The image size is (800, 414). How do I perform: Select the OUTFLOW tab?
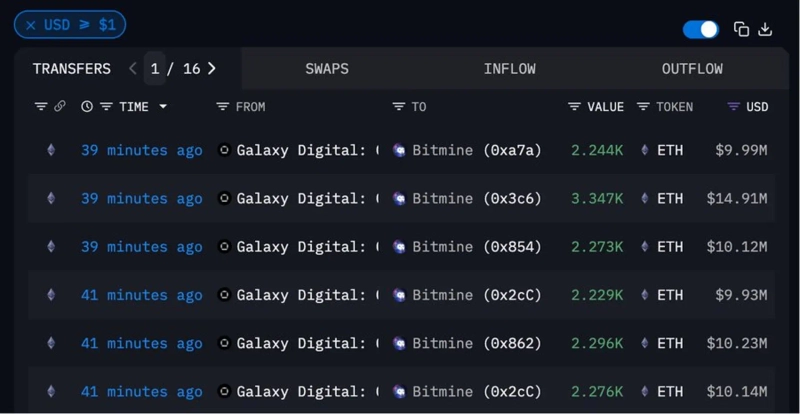click(692, 69)
